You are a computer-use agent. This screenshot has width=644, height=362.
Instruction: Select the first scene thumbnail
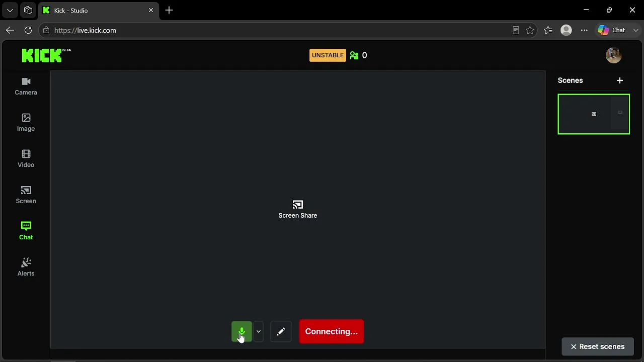coord(594,114)
